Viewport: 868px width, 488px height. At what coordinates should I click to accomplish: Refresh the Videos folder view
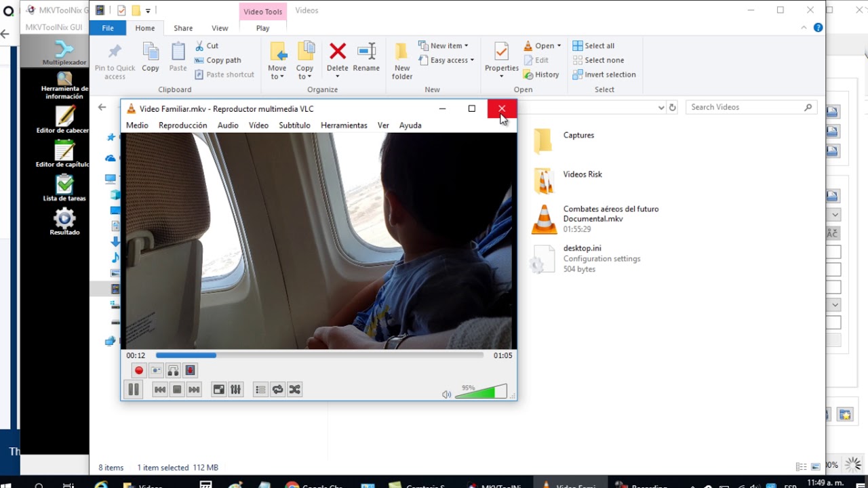click(x=673, y=107)
